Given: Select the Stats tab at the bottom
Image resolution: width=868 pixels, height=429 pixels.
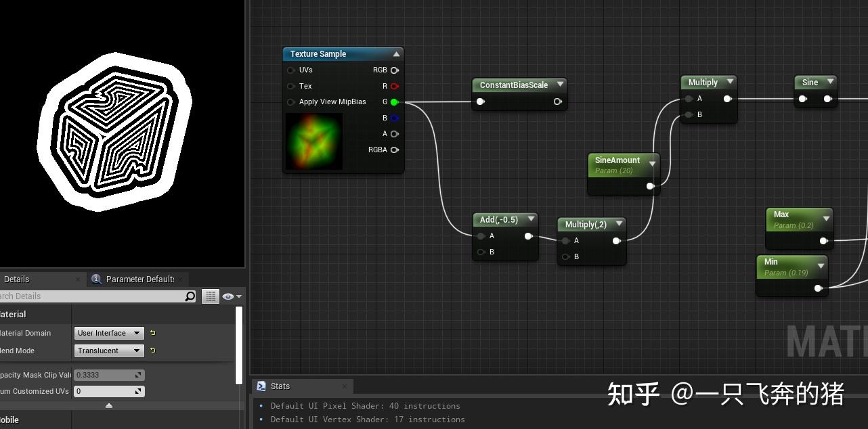Looking at the screenshot, I should point(280,386).
